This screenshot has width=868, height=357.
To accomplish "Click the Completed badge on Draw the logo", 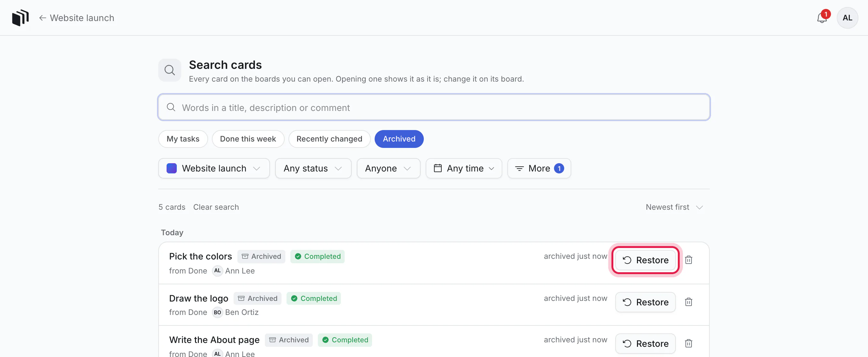I will pyautogui.click(x=313, y=298).
